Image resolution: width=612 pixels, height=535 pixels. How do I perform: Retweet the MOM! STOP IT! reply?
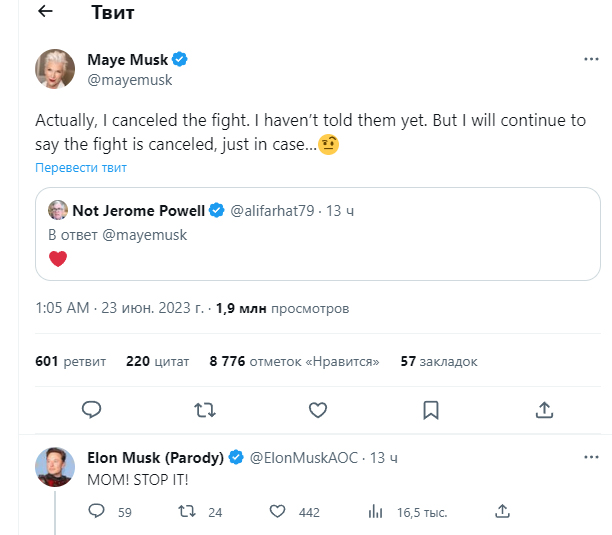186,511
